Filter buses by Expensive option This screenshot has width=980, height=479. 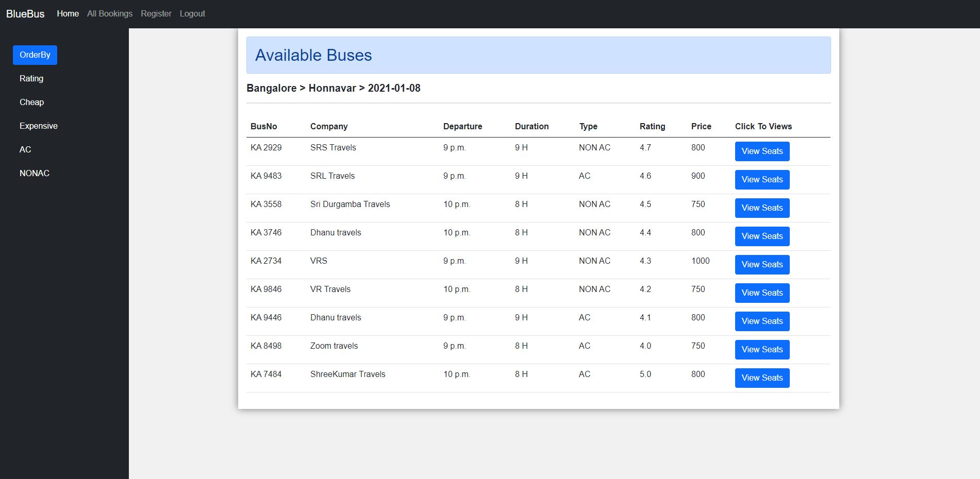click(38, 126)
